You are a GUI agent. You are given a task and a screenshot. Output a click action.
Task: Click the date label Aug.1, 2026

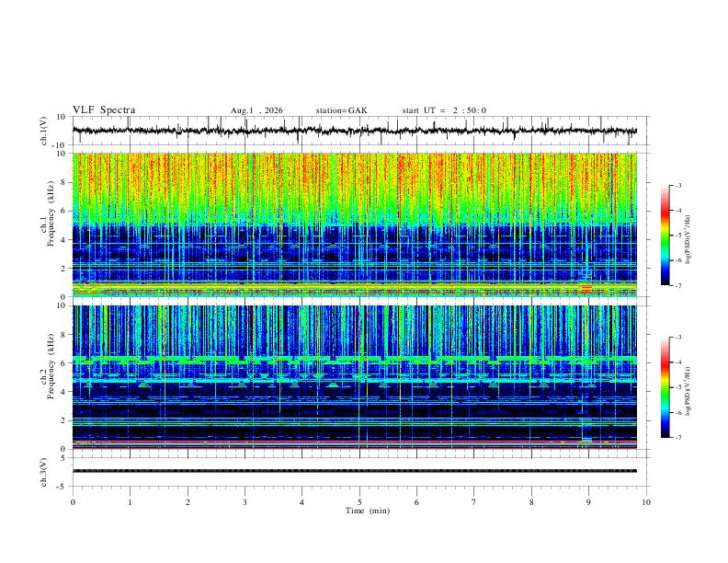(x=256, y=110)
